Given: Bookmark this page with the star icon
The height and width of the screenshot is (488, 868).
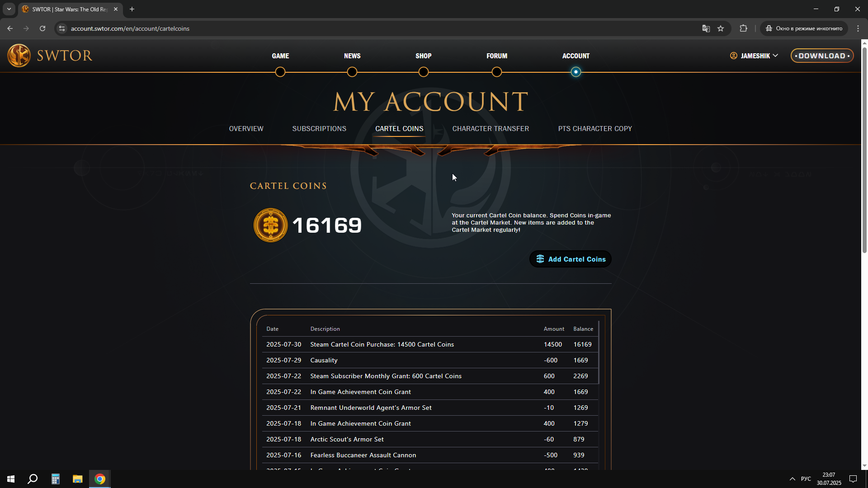Looking at the screenshot, I should pos(721,28).
